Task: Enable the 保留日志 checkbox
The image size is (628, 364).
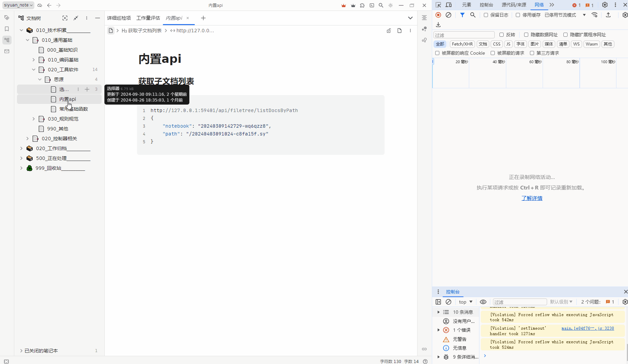Action: pyautogui.click(x=486, y=15)
